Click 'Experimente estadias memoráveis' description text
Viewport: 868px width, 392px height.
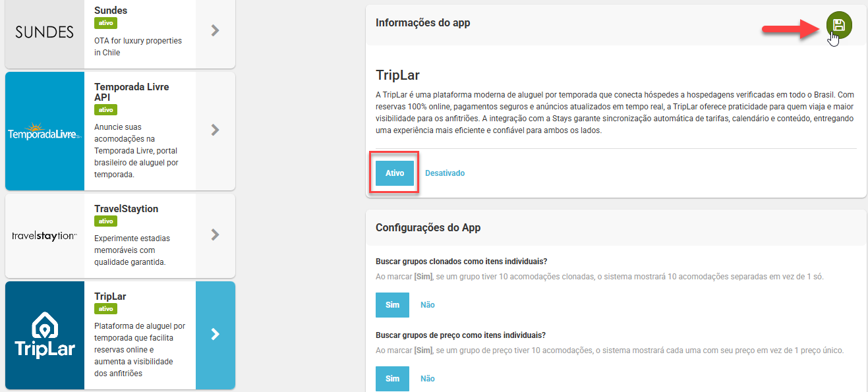click(132, 250)
